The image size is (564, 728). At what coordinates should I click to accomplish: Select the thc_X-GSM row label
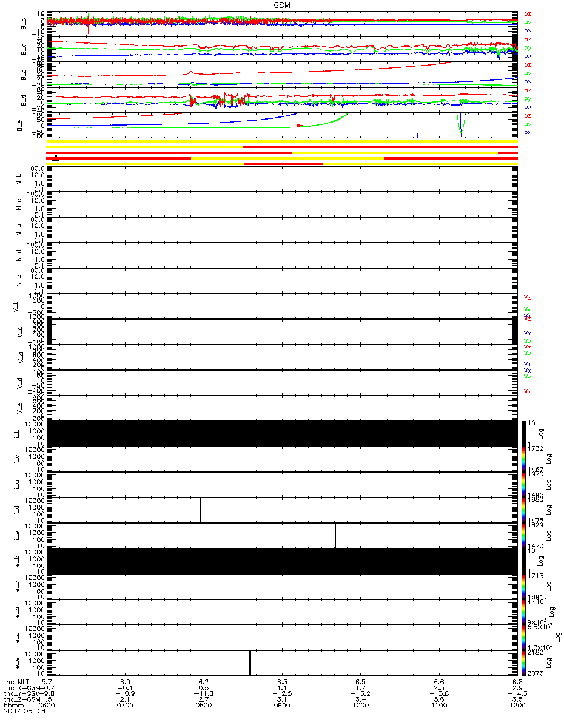(21, 689)
